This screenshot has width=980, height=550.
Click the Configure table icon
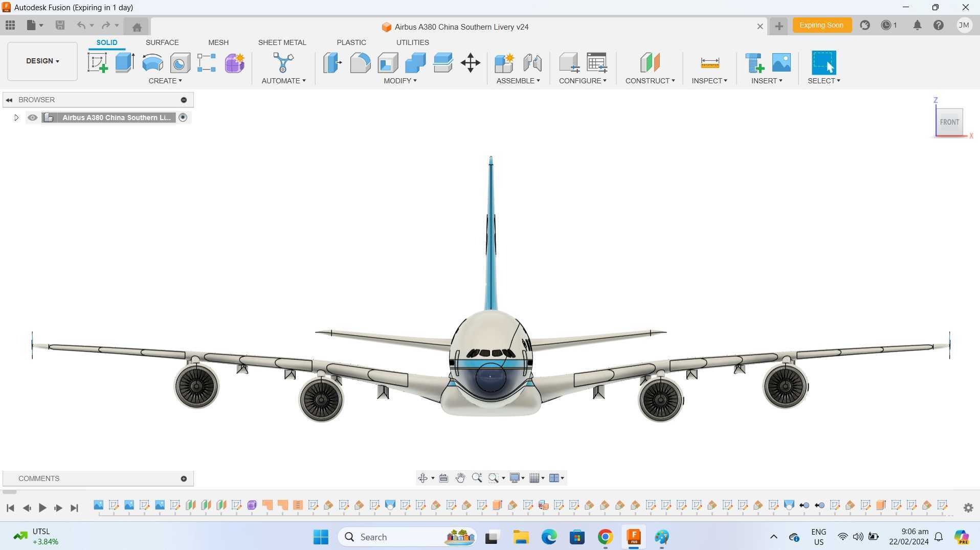[x=597, y=62]
